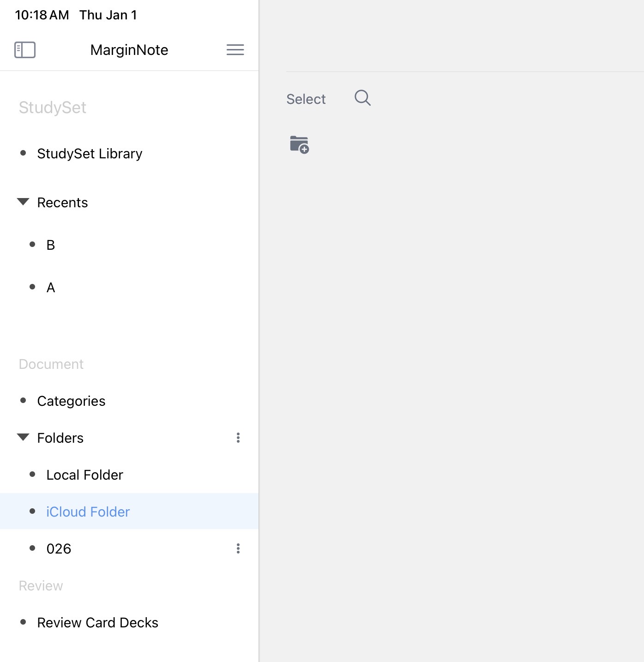
Task: Open the hamburger menu icon
Action: [x=235, y=50]
